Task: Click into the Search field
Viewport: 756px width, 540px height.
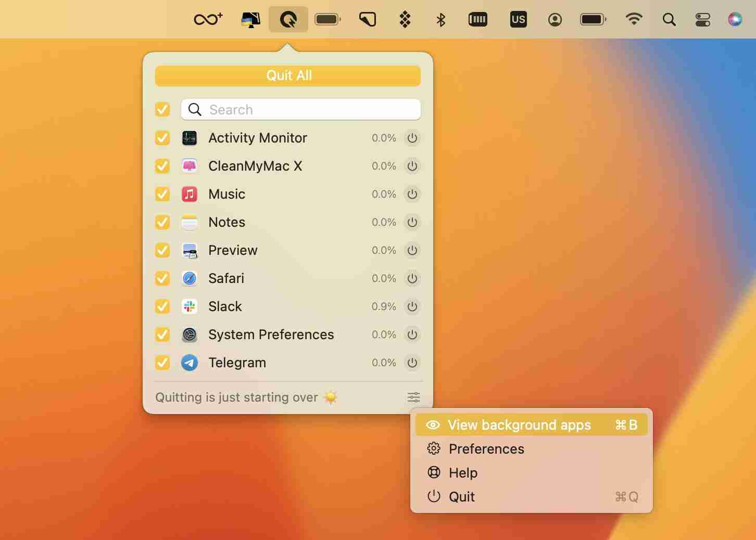Action: (300, 110)
